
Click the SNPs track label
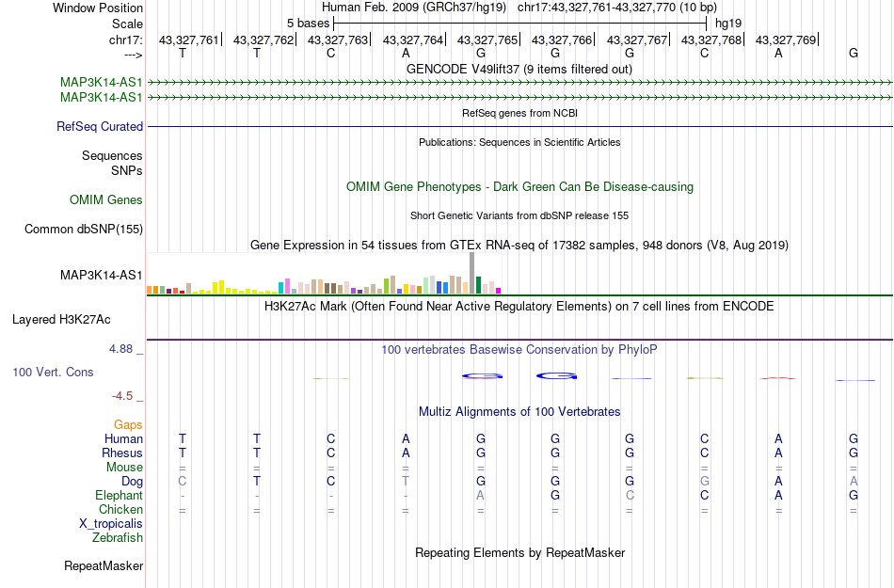(127, 170)
